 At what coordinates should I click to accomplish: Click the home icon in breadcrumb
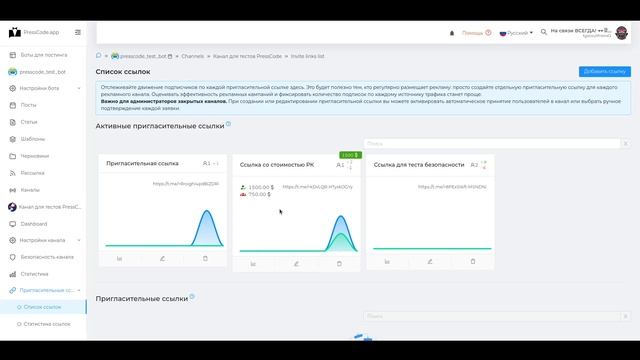(98, 56)
